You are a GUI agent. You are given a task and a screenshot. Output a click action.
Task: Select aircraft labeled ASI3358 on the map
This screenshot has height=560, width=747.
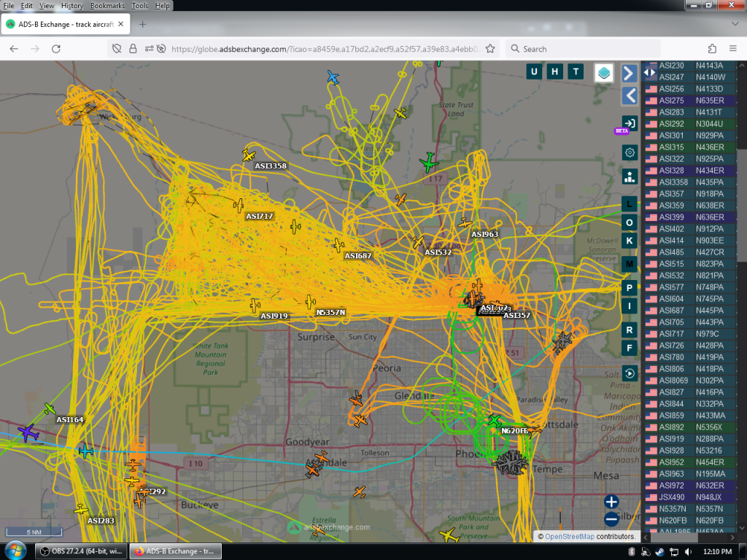tap(248, 155)
